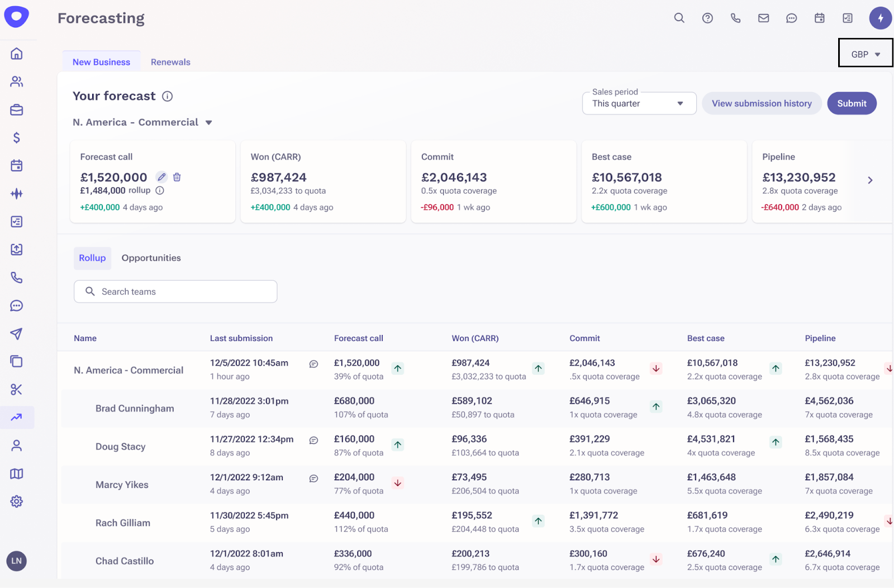Viewport: 894px width, 588px height.
Task: Click the envelope mail icon in the header
Action: click(763, 18)
